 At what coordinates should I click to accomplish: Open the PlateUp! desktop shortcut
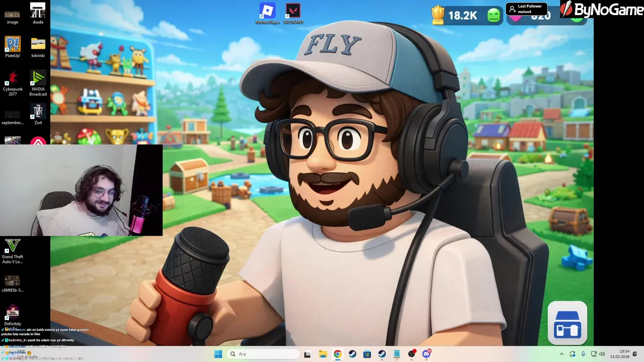click(13, 47)
